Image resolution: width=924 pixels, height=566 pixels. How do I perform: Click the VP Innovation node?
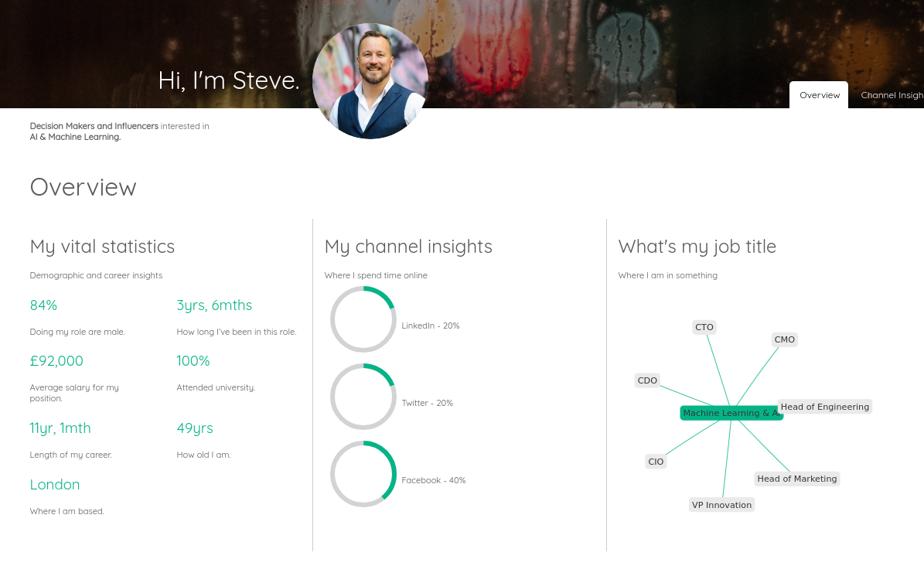coord(722,505)
